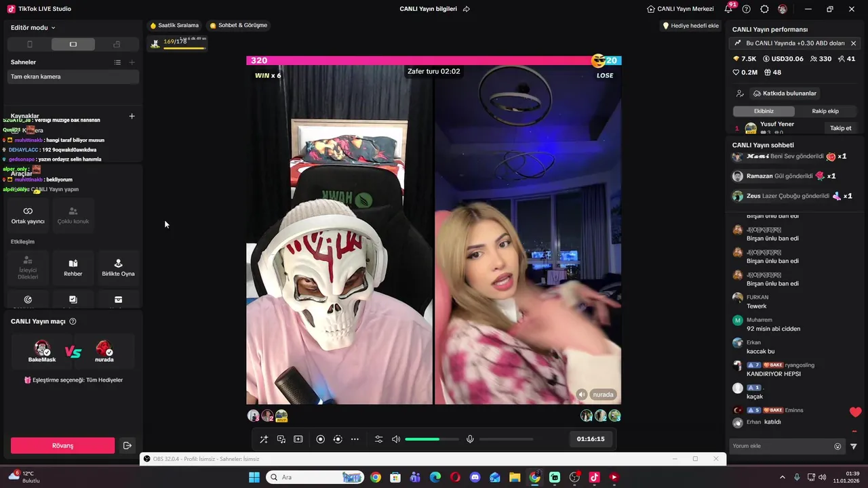Click the taskbar Ara search box
The height and width of the screenshot is (488, 868).
coord(314,477)
